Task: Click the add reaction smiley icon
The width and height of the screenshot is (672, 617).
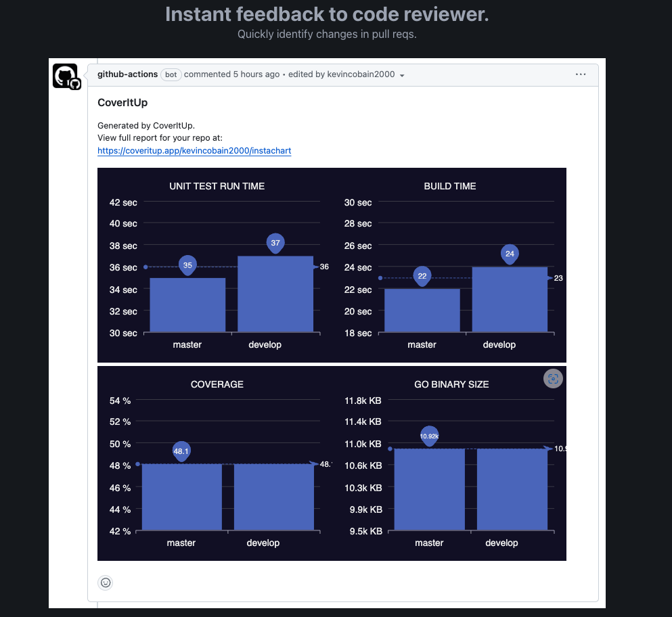Action: pyautogui.click(x=106, y=582)
